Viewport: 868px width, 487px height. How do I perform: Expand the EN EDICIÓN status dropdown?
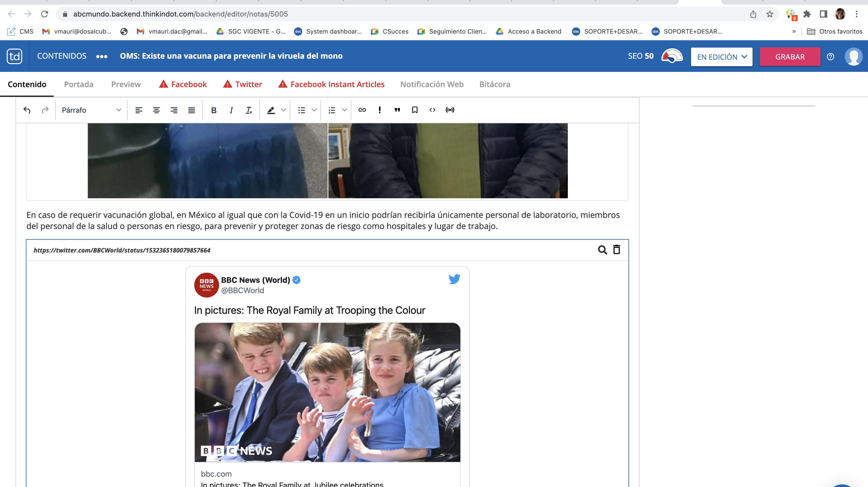pyautogui.click(x=721, y=57)
